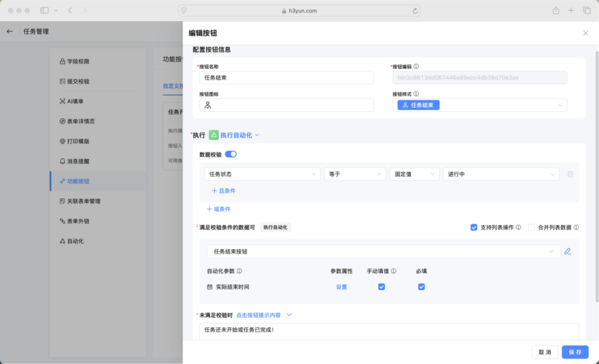The height and width of the screenshot is (364, 599).
Task: Click the info icon beside 合并列表数据
Action: (576, 227)
